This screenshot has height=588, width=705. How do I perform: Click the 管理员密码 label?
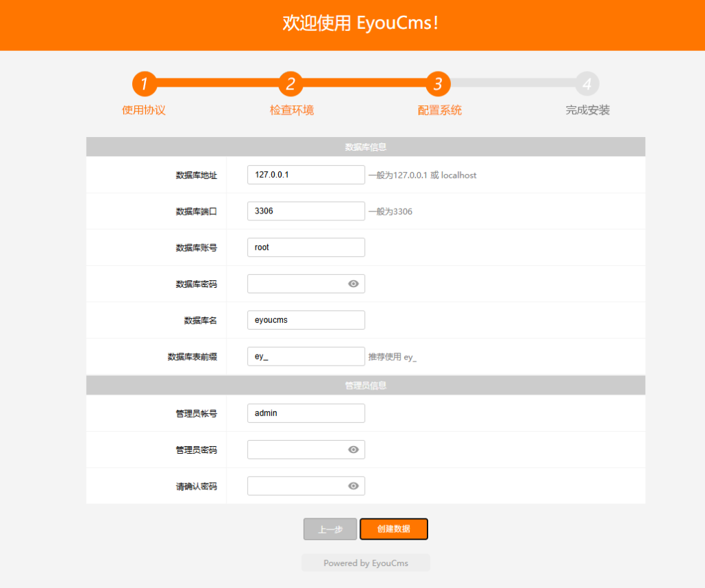[x=196, y=450]
